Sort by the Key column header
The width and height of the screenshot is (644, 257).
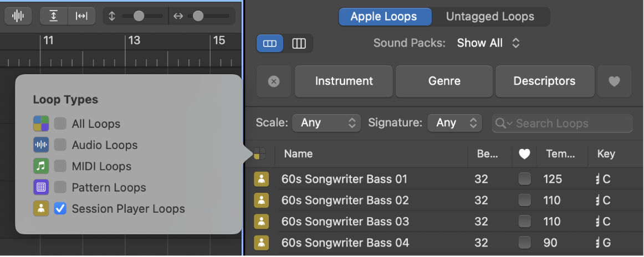pyautogui.click(x=606, y=154)
